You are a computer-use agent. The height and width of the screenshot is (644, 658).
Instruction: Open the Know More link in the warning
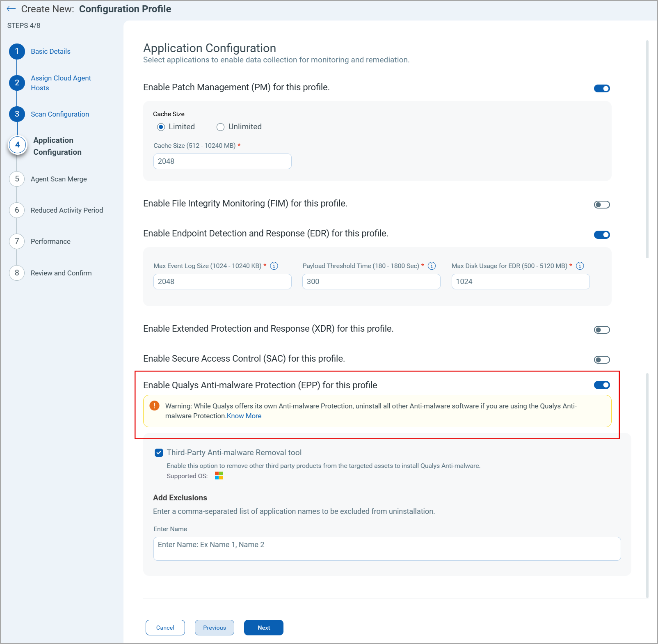pos(244,416)
